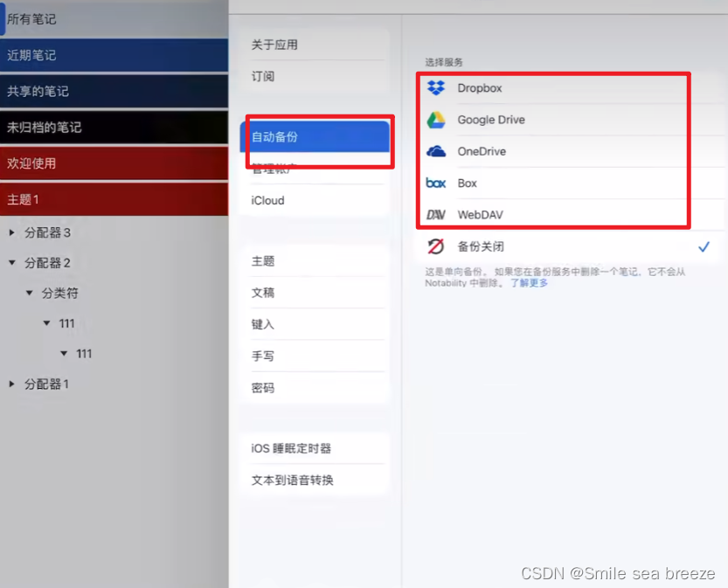Image resolution: width=728 pixels, height=588 pixels.
Task: Select 近期笔记 in sidebar
Action: click(114, 55)
